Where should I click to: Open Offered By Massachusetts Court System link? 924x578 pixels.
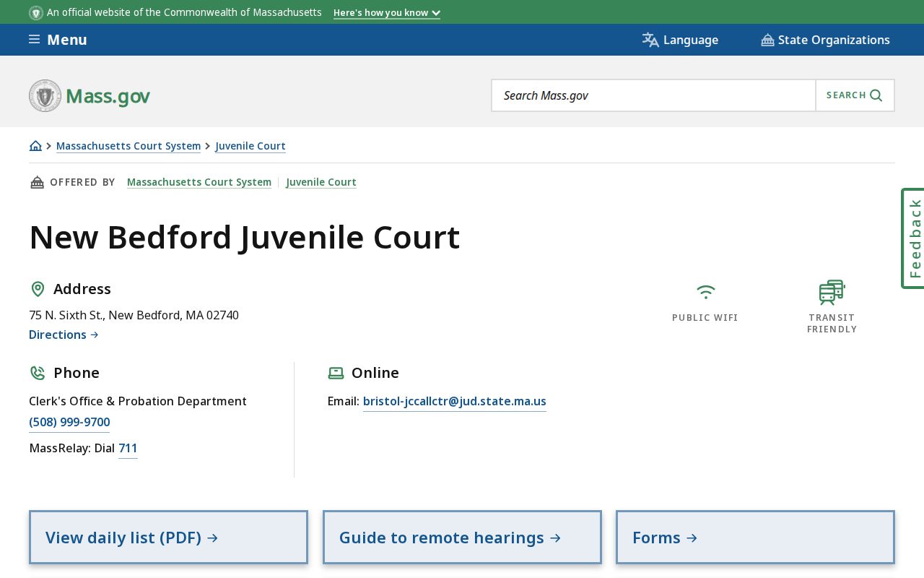[x=199, y=182]
